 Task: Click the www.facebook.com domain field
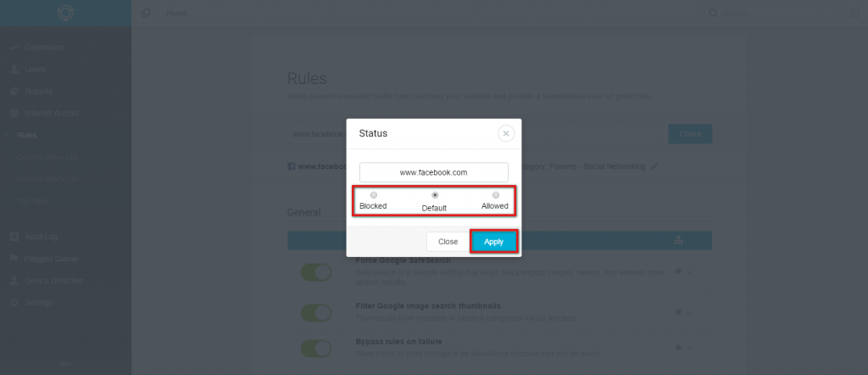pyautogui.click(x=434, y=172)
